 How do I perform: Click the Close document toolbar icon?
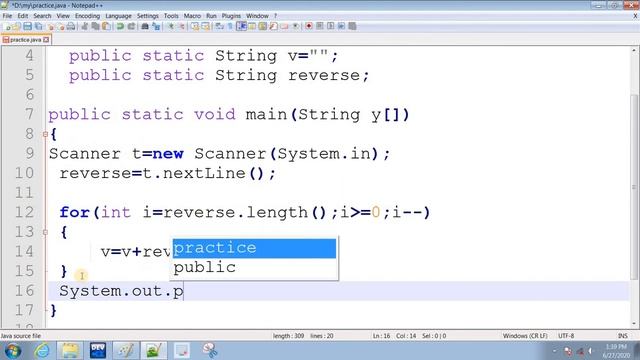tap(51, 27)
